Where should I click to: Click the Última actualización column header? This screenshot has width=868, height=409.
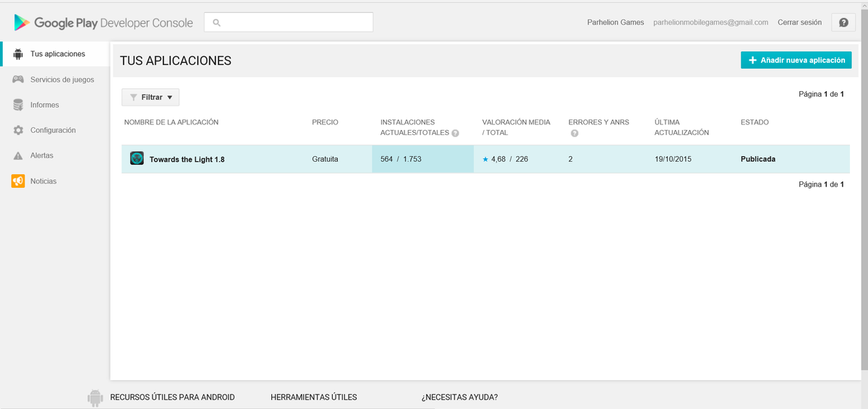[681, 127]
